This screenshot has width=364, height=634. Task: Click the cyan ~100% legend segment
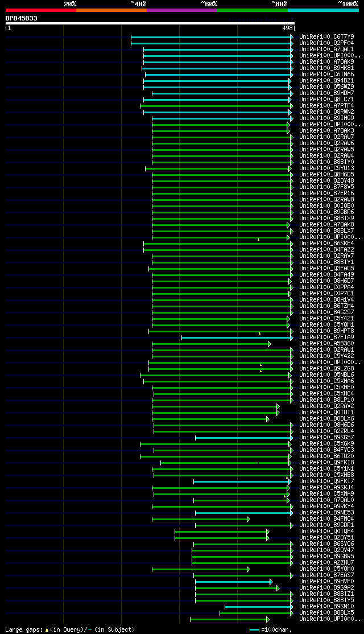tap(323, 10)
